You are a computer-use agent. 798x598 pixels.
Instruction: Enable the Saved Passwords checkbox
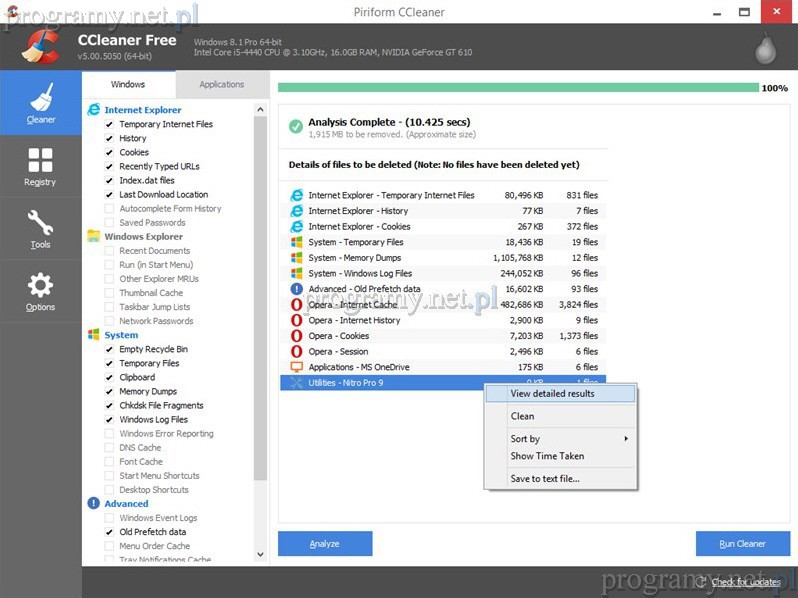pyautogui.click(x=109, y=223)
